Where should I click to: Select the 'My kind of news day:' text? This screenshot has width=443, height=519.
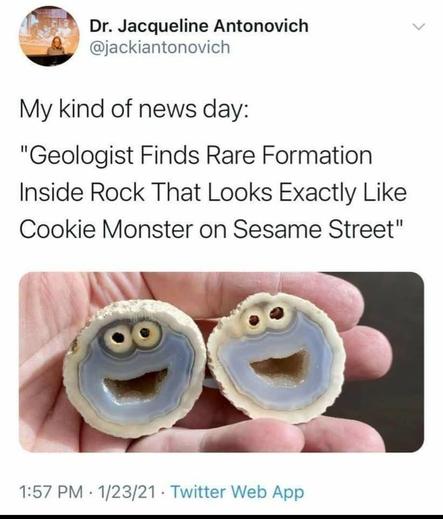click(x=134, y=109)
